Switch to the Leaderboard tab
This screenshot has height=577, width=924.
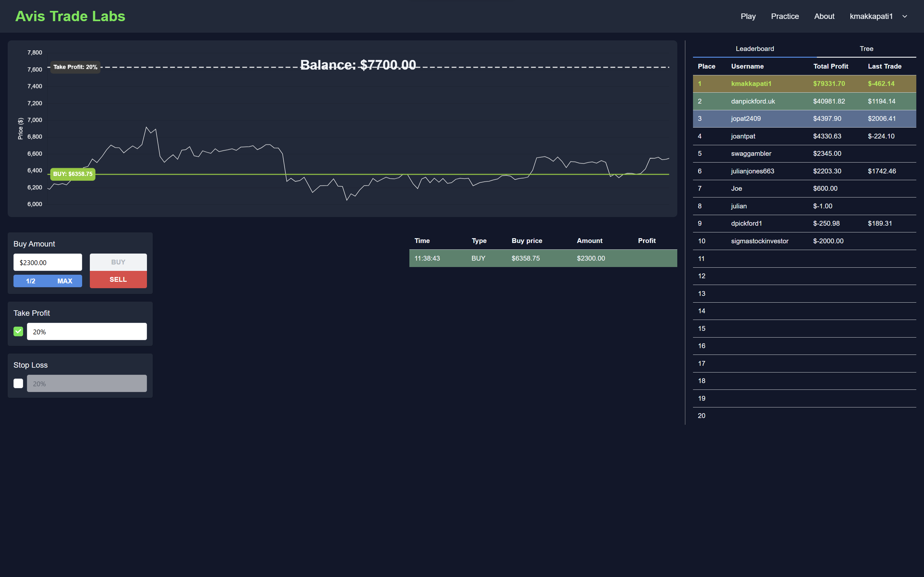pyautogui.click(x=755, y=49)
